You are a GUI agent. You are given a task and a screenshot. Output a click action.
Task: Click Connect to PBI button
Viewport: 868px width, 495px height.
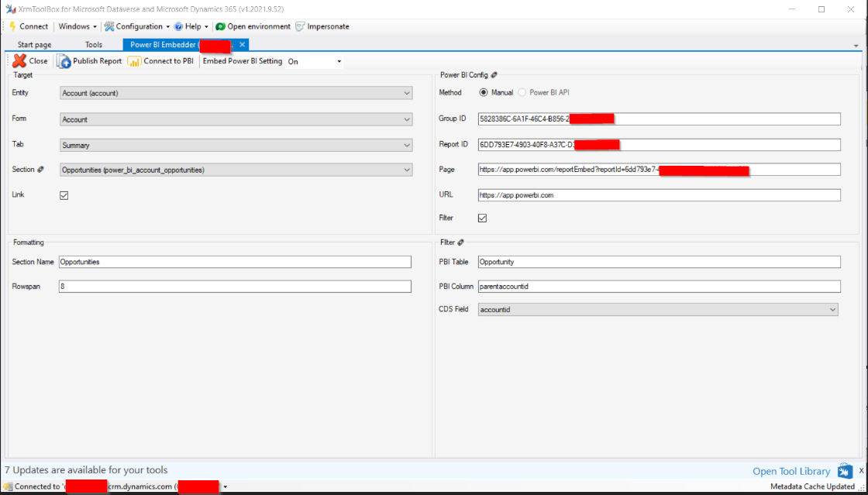[x=160, y=61]
